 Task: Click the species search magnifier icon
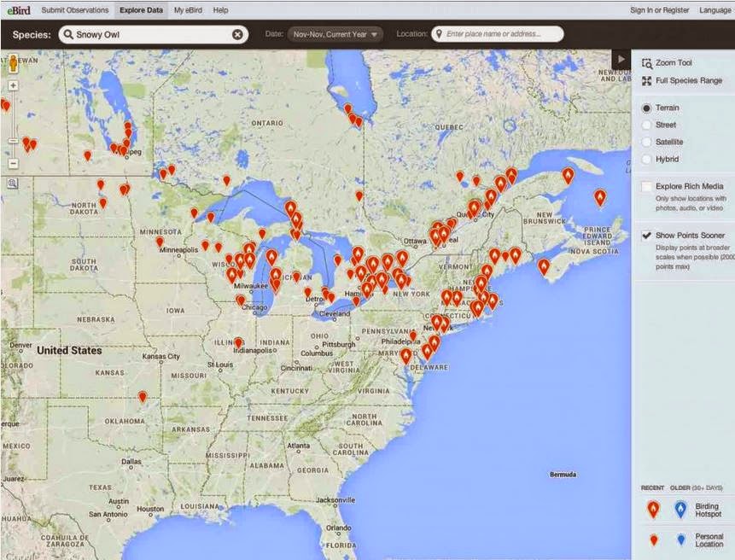coord(68,34)
